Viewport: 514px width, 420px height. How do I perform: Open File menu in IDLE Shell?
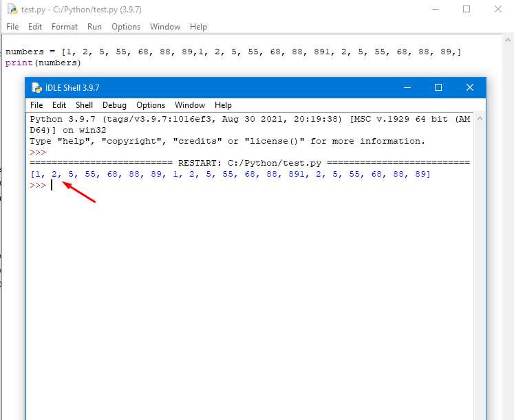tap(36, 105)
